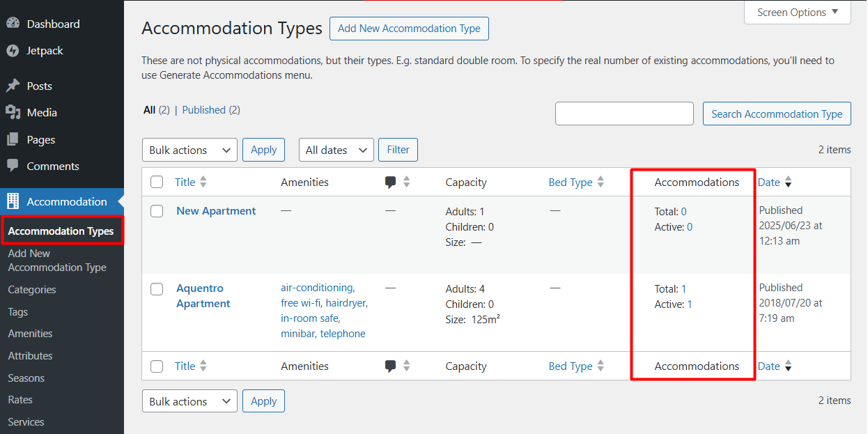
Task: Click sort arrows next to footer Bed Type
Action: [600, 366]
